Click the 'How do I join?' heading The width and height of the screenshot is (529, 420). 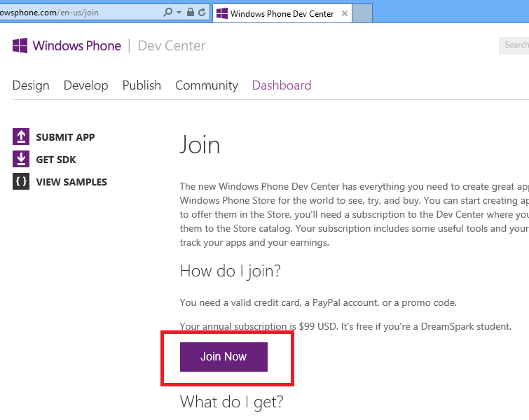point(231,271)
